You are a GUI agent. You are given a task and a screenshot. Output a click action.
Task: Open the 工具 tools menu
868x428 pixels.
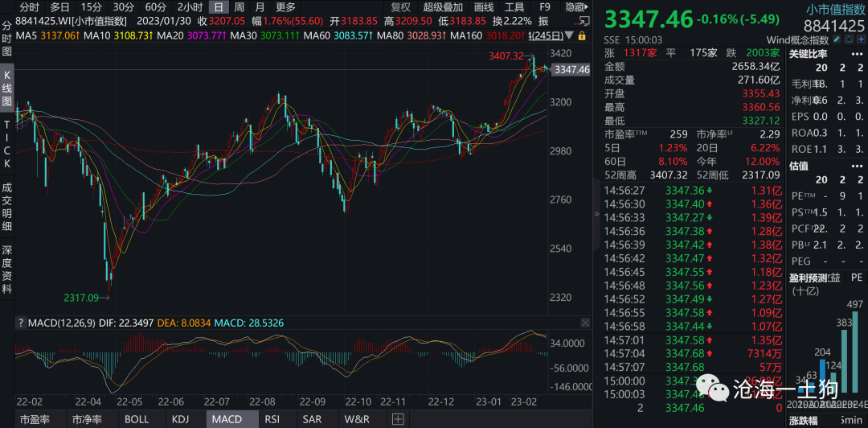pyautogui.click(x=515, y=7)
